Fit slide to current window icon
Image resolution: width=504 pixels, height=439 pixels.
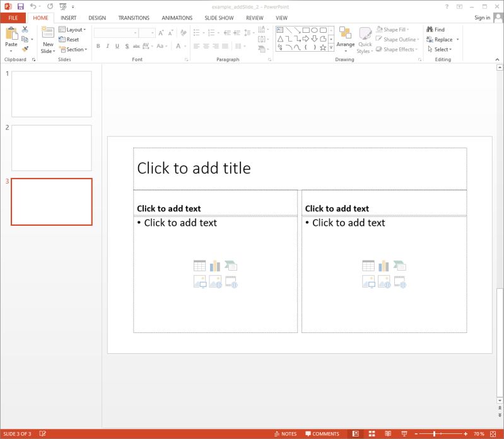pyautogui.click(x=493, y=433)
